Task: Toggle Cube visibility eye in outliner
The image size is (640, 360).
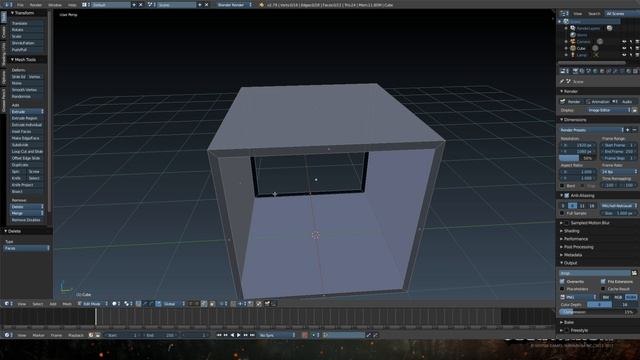Action: (624, 48)
